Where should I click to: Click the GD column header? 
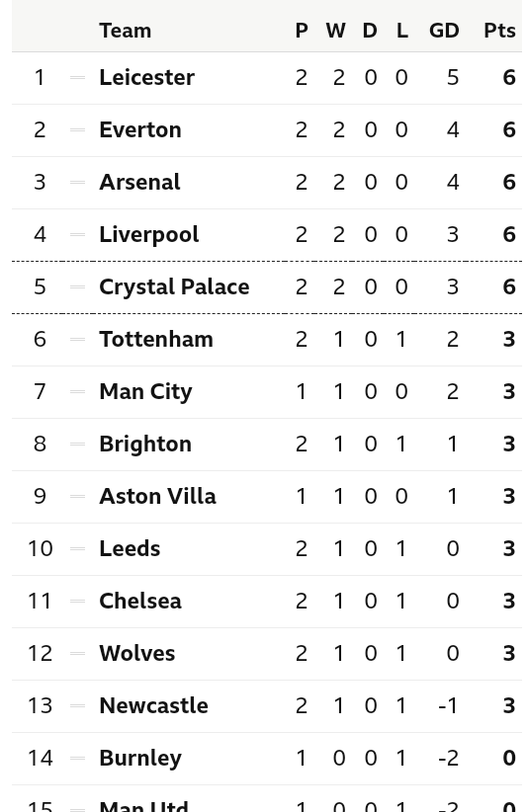444,31
